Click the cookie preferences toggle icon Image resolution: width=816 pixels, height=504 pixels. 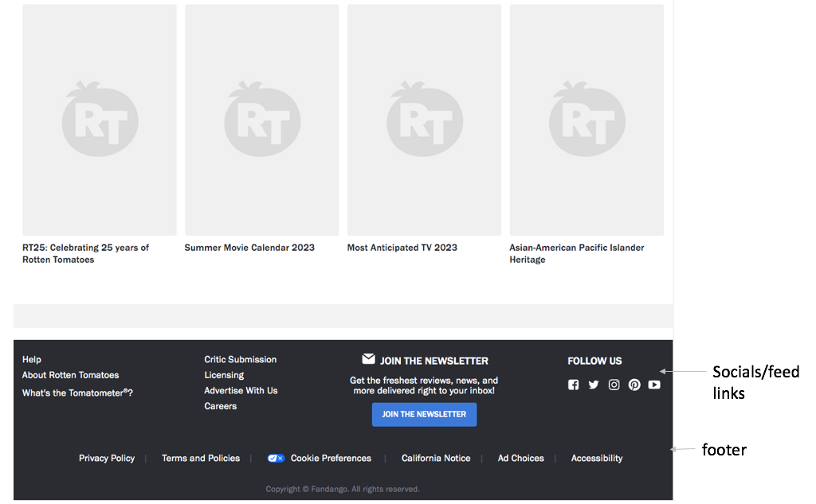coord(276,459)
